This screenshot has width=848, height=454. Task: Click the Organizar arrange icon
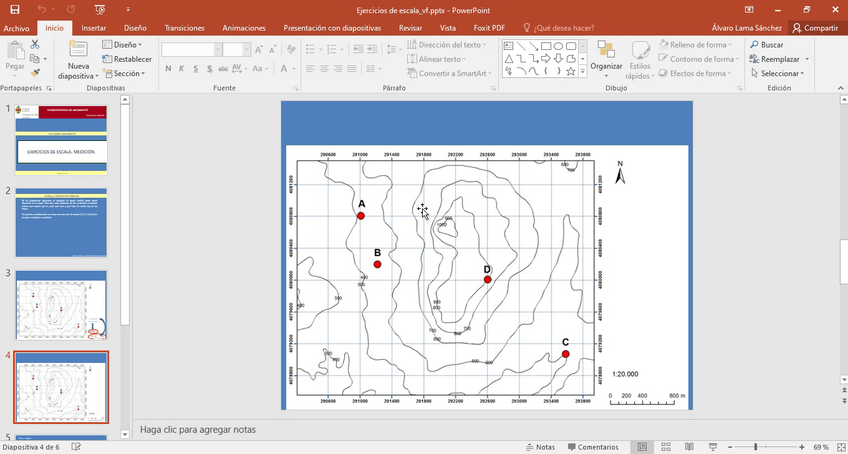pyautogui.click(x=606, y=55)
